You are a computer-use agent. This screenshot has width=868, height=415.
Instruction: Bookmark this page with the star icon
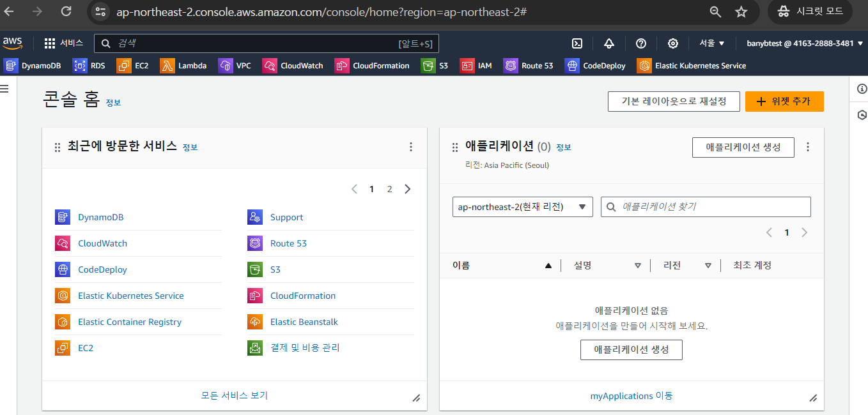[x=741, y=11]
